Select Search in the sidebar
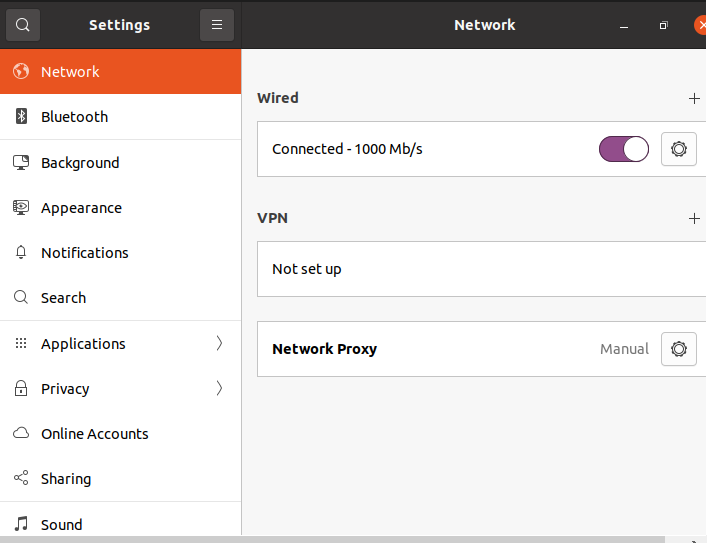The height and width of the screenshot is (543, 707). tap(63, 298)
